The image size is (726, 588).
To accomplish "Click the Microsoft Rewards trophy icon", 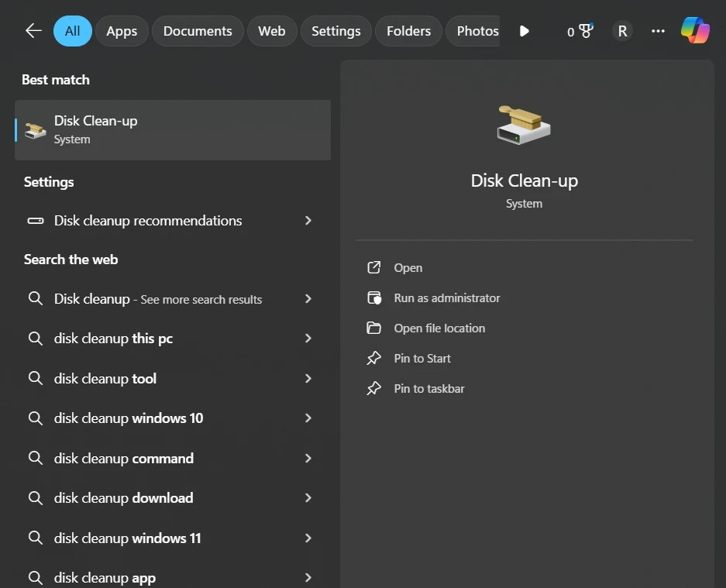I will (x=587, y=29).
